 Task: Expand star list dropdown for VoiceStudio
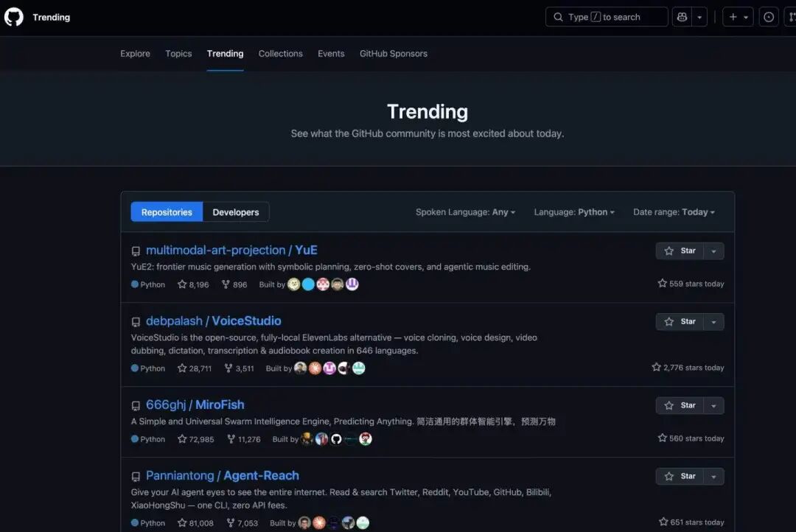[x=713, y=322]
